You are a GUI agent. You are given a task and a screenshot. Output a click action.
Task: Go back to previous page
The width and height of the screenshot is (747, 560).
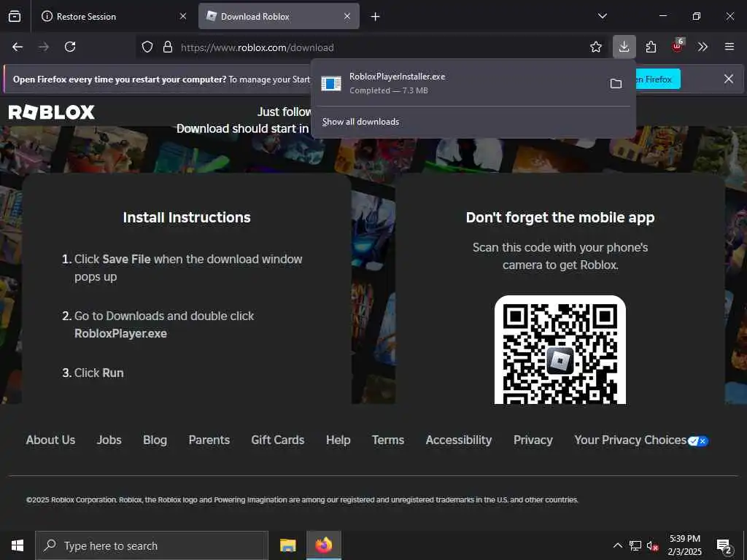pyautogui.click(x=18, y=47)
